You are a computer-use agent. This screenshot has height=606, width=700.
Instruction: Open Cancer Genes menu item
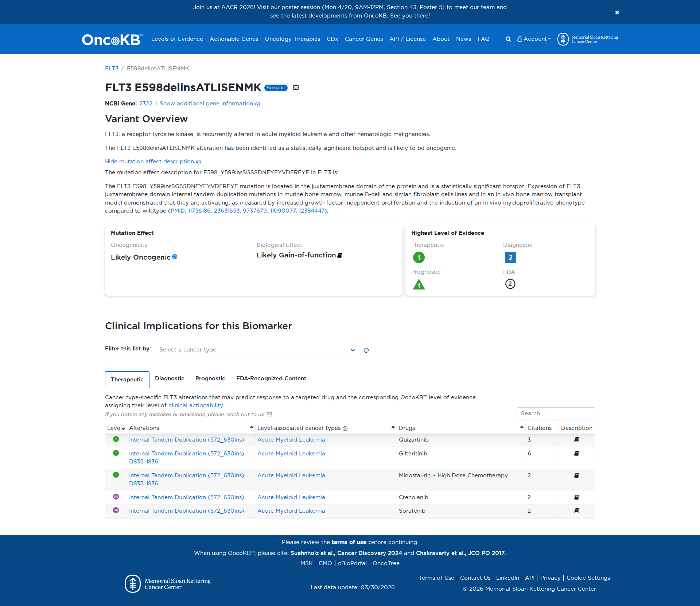click(x=364, y=39)
